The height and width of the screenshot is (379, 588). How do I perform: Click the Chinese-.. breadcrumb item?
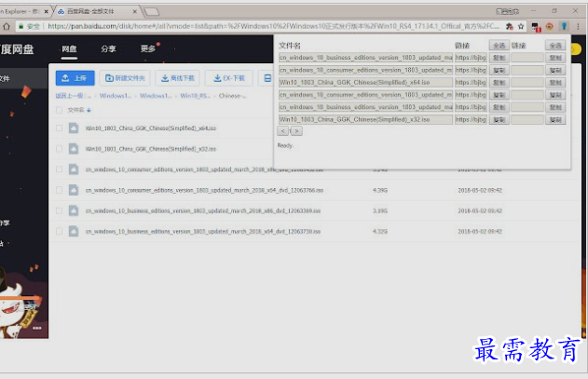click(232, 96)
